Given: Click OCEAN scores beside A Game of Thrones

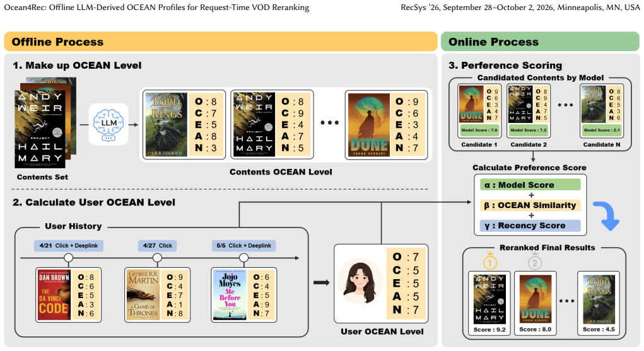Looking at the screenshot, I should pyautogui.click(x=175, y=295).
